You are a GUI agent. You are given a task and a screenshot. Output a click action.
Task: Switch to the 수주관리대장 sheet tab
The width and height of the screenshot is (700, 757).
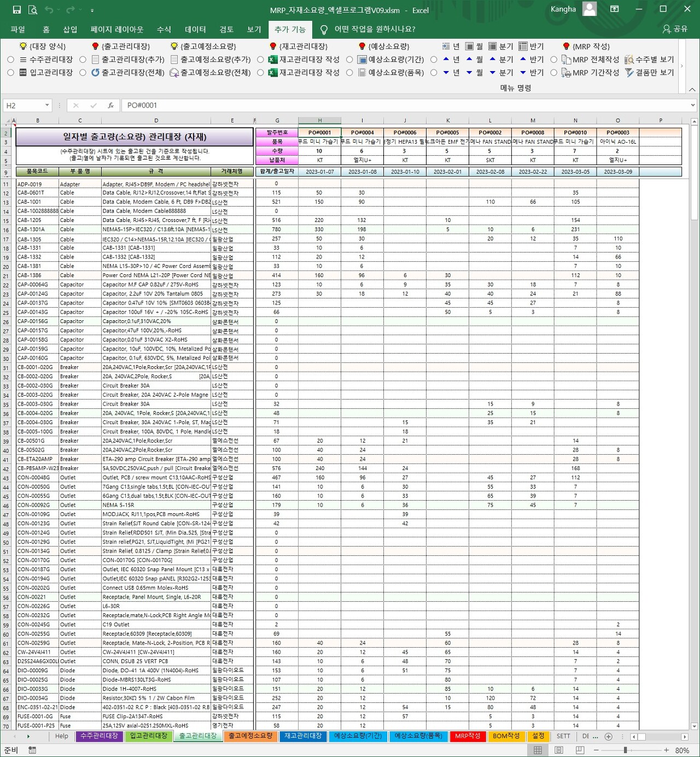[99, 736]
